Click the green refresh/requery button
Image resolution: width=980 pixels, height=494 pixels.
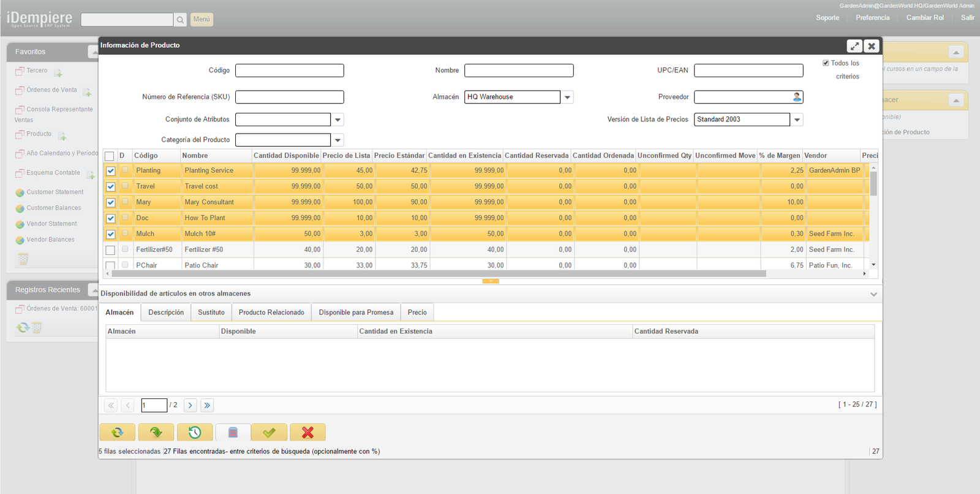coord(117,433)
